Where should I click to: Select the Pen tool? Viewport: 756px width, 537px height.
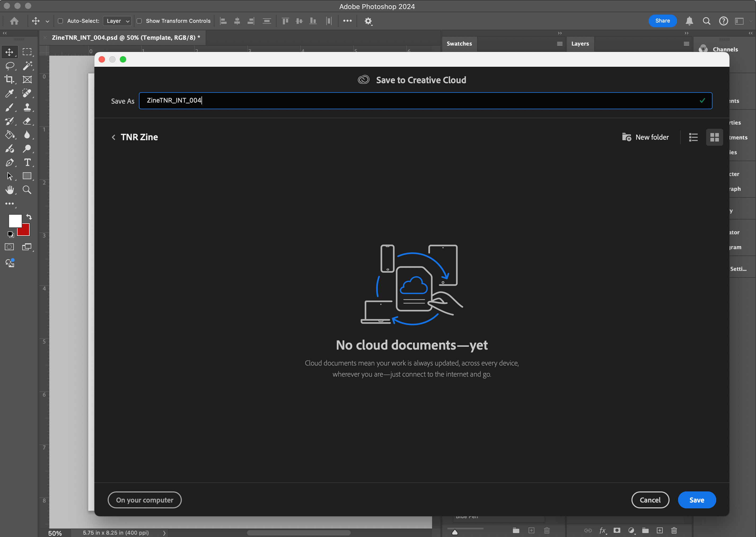coord(9,162)
